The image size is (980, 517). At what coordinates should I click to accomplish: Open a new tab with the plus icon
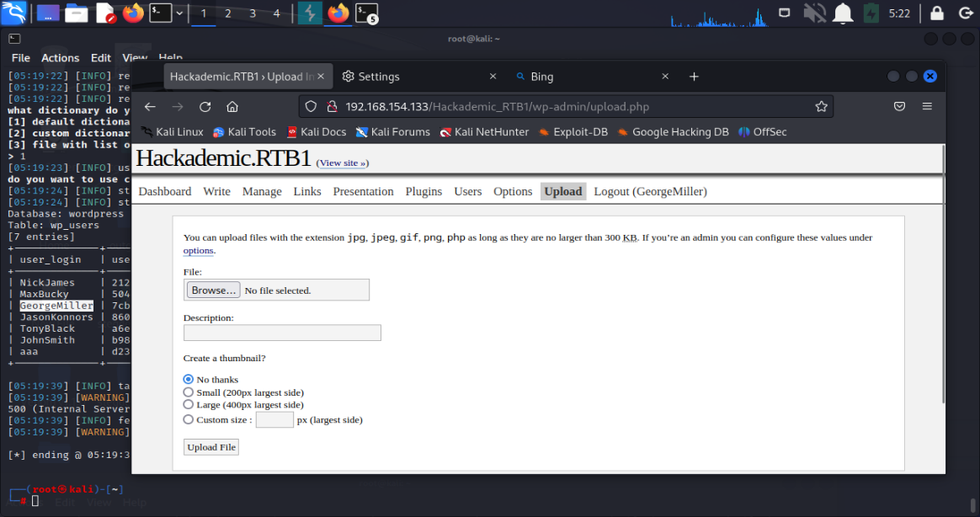694,77
